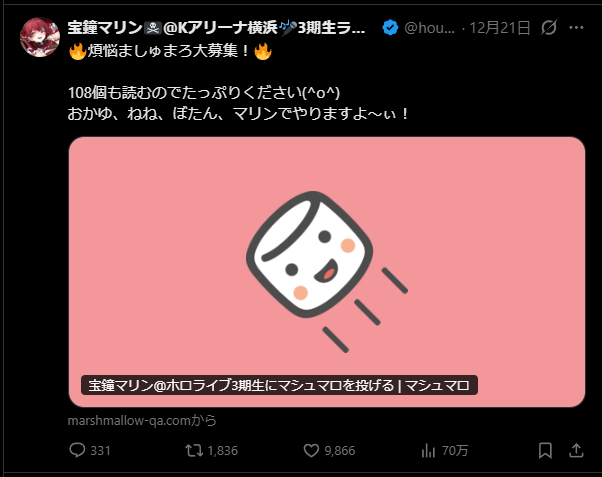
Task: Open 宝鐘マリン profile avatar
Action: [x=40, y=38]
